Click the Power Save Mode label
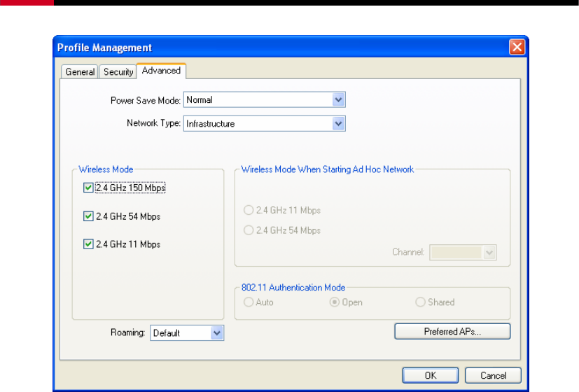 (146, 100)
